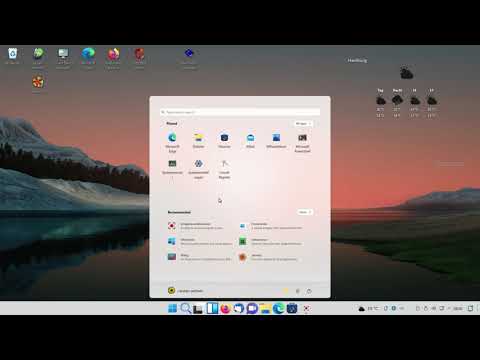The width and height of the screenshot is (480, 360).
Task: Launch Firefox from the taskbar
Action: 225,308
